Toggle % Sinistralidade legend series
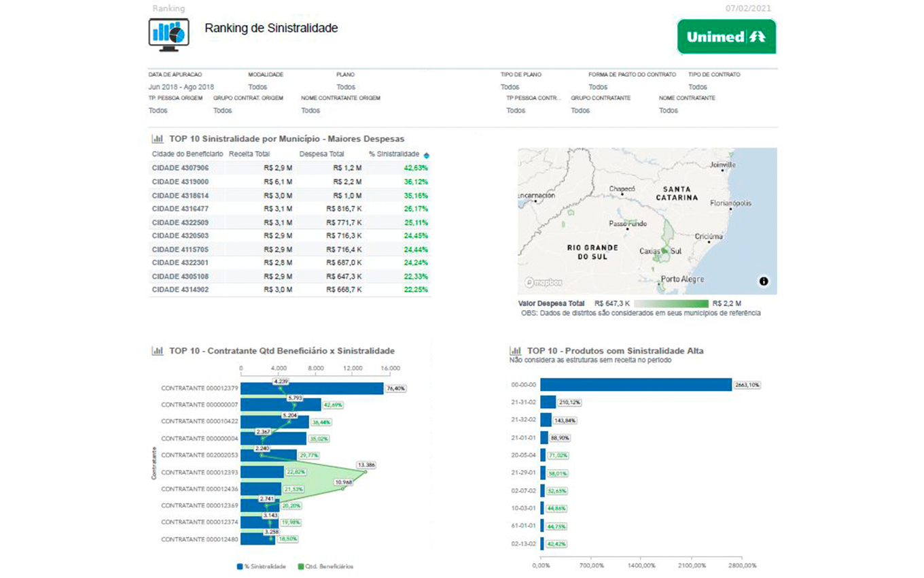This screenshot has width=924, height=578. tap(261, 566)
